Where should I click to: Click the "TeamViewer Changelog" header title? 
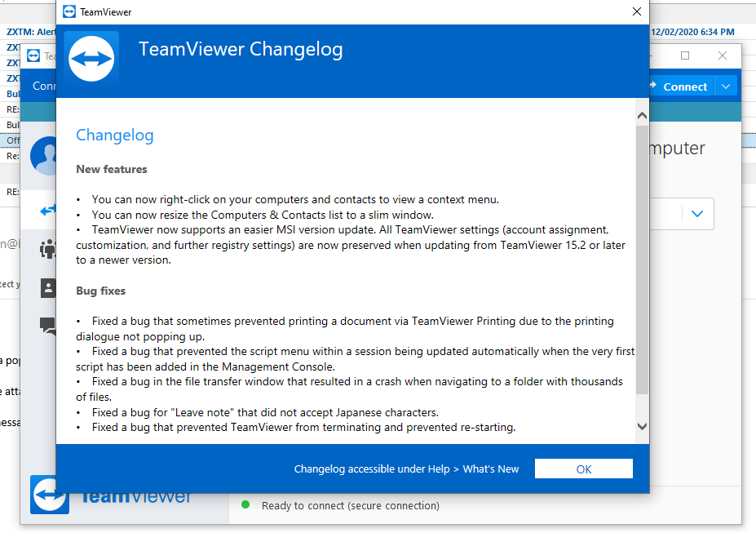click(241, 50)
